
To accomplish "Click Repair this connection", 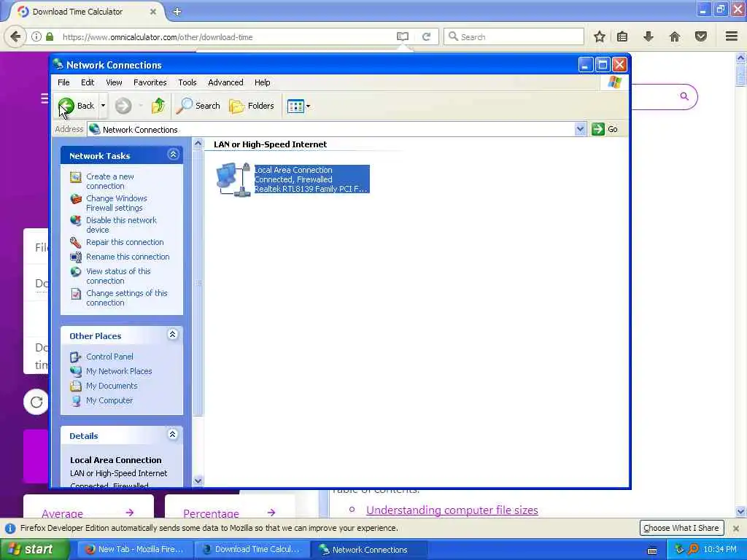I will [x=125, y=242].
